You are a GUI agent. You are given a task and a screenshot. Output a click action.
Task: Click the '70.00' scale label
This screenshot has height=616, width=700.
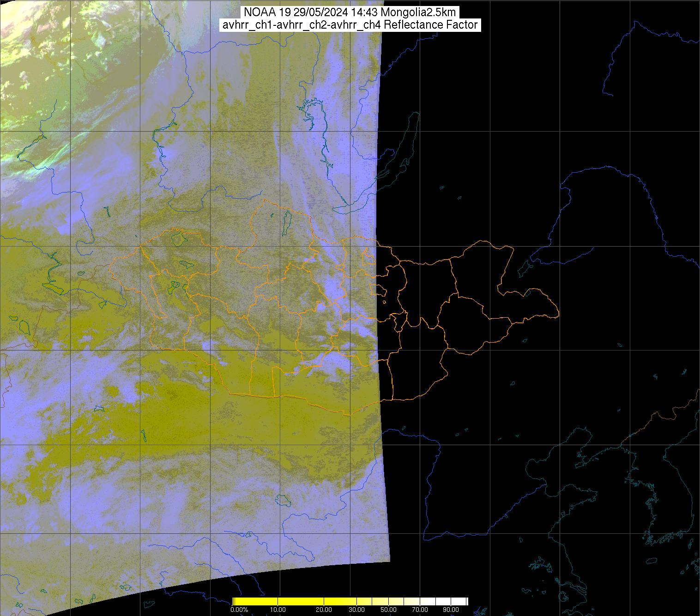(420, 610)
